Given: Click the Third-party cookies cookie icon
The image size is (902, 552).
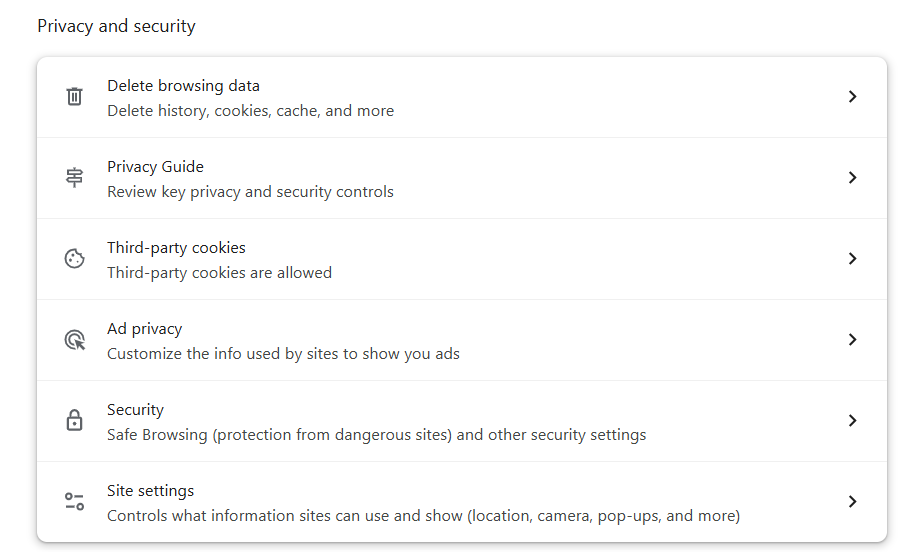Looking at the screenshot, I should pos(74,259).
